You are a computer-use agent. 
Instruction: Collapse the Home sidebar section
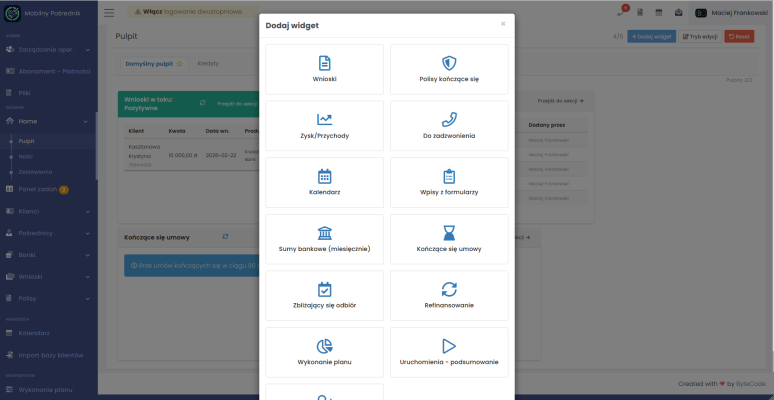50,120
